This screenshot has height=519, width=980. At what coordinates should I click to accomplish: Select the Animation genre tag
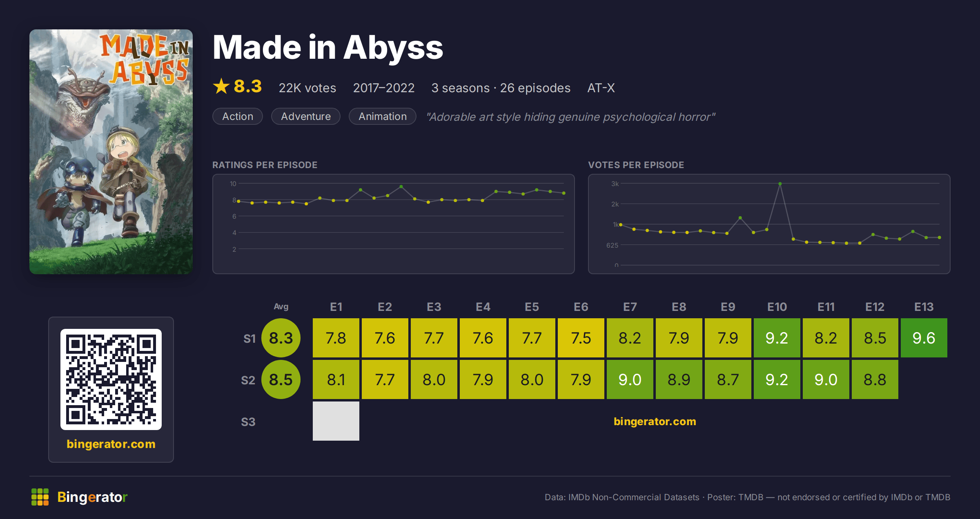(383, 116)
